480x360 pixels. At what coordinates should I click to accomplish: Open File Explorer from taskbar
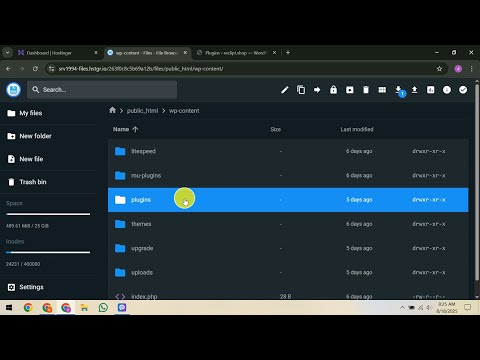tap(84, 307)
